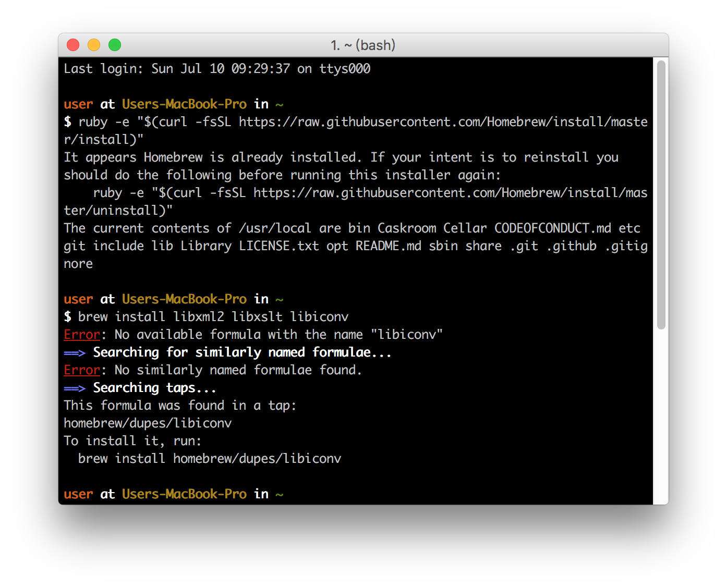Click "No similarly named formulae found." text

(x=238, y=370)
